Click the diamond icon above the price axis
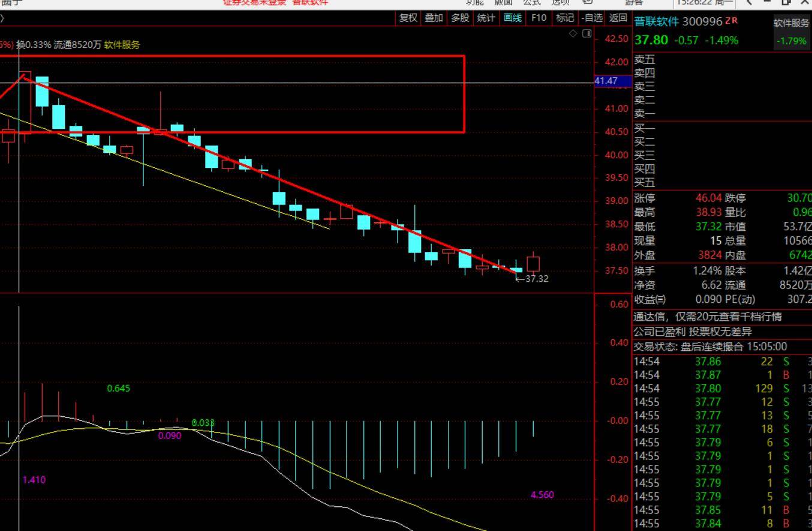Screen dimensions: 812x531 [x=573, y=33]
